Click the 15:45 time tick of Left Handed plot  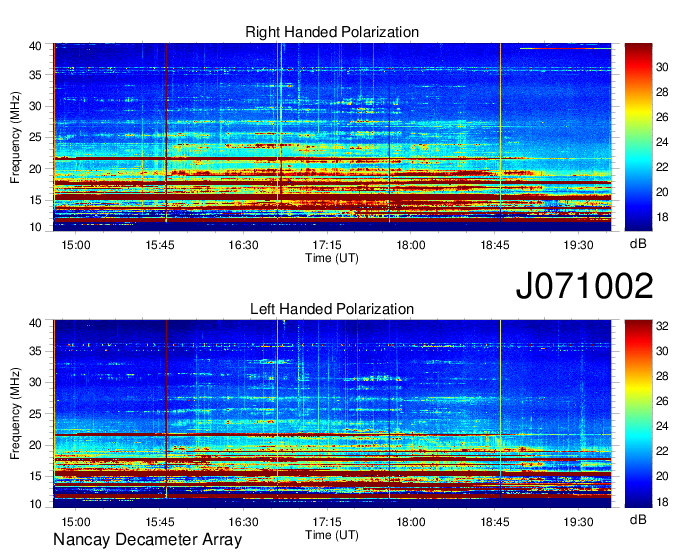coord(160,522)
